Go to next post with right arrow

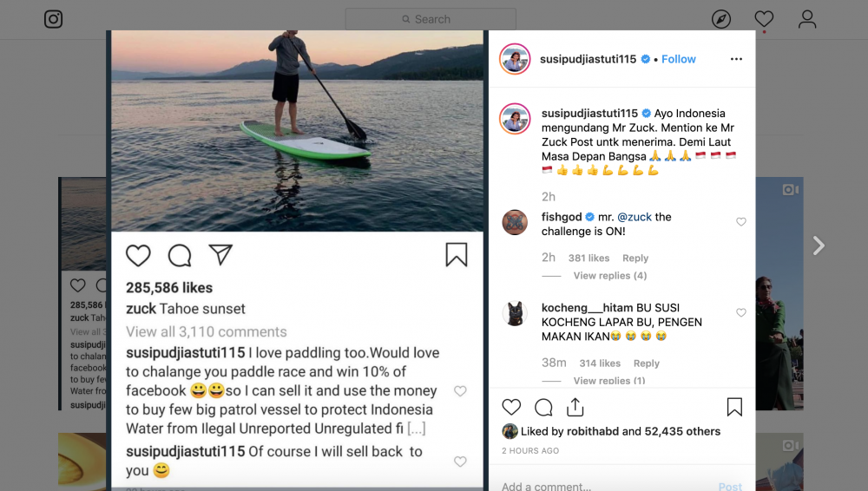coord(818,246)
